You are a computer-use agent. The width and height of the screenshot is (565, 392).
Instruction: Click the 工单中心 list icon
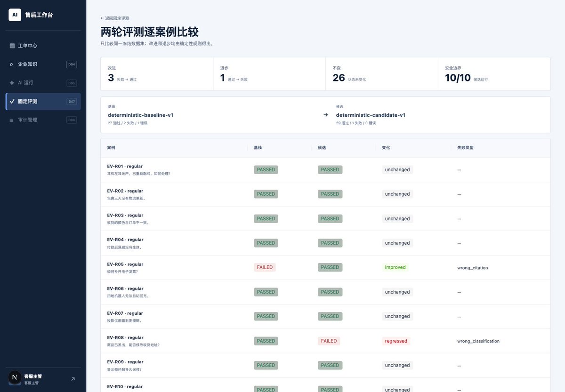pyautogui.click(x=12, y=46)
